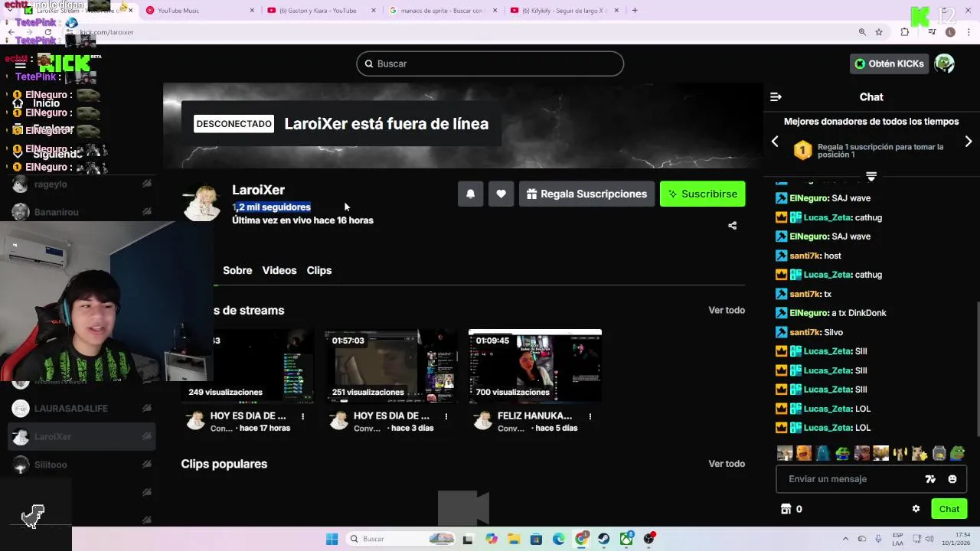Select LAURASAD4LIFE in the sidebar
Image resolution: width=980 pixels, height=551 pixels.
coord(81,409)
